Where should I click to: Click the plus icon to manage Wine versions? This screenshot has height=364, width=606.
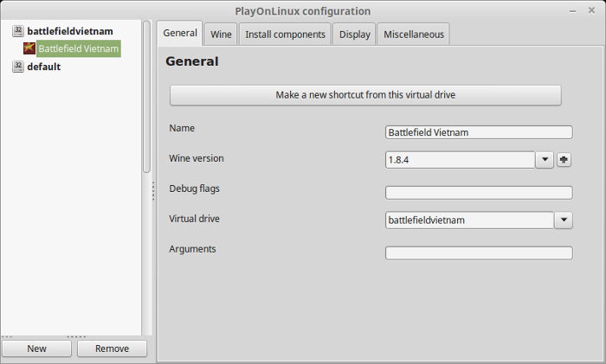point(564,160)
